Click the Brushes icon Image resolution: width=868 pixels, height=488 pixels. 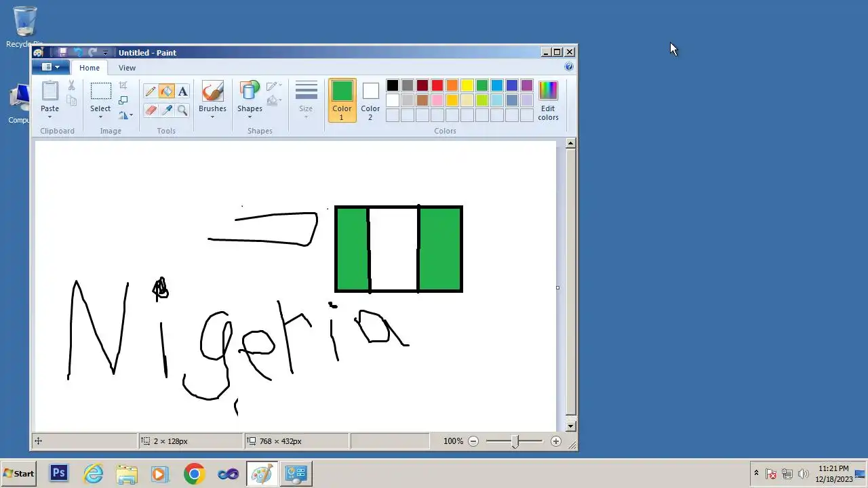click(x=212, y=91)
